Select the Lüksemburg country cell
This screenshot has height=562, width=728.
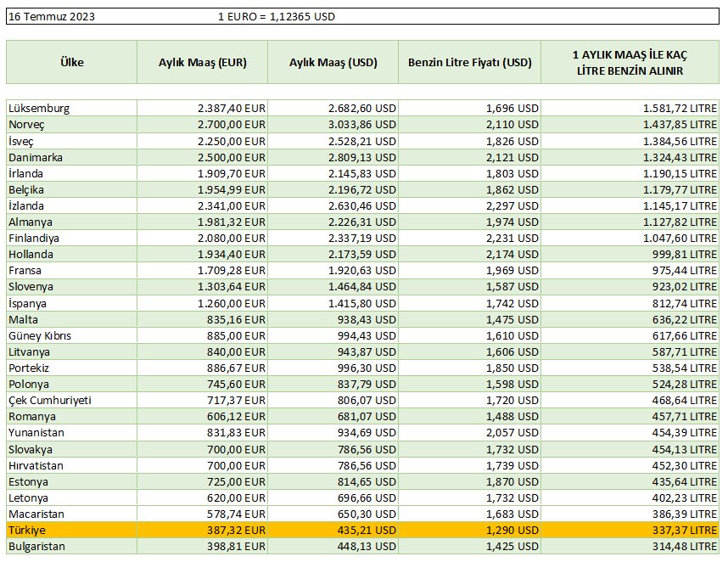point(71,108)
